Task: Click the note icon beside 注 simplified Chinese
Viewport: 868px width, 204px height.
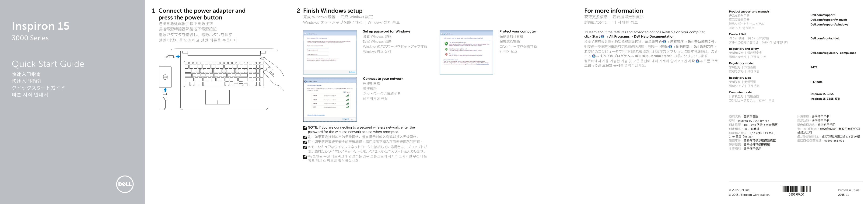Action: tap(305, 137)
